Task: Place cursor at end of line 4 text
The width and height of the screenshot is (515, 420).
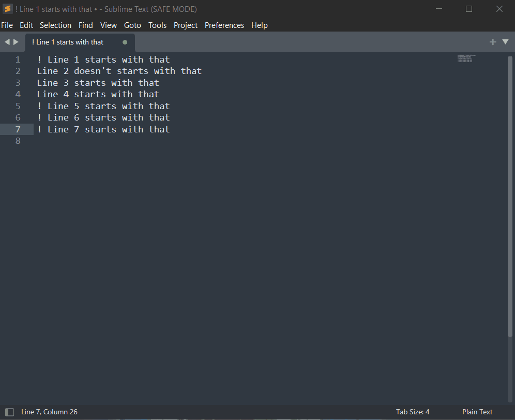Action: (159, 94)
